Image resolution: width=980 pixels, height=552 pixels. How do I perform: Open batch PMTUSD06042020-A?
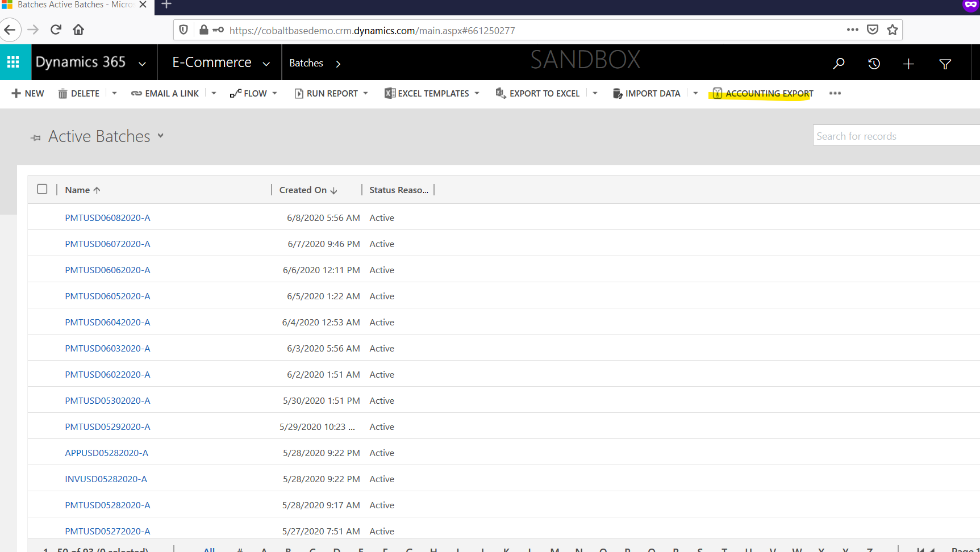click(107, 322)
